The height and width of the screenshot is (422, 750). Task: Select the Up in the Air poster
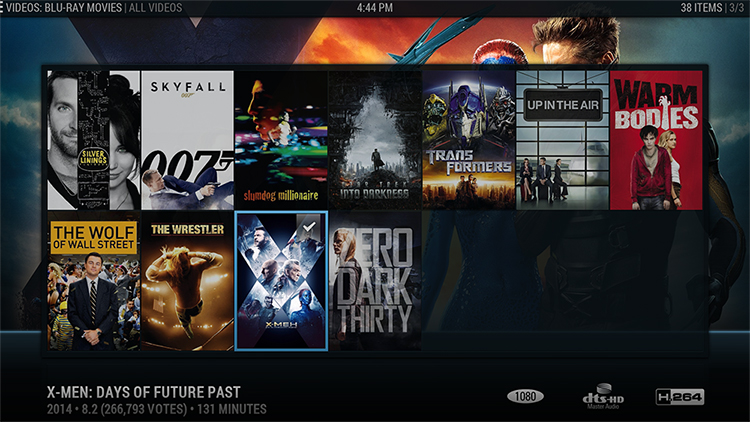point(562,140)
